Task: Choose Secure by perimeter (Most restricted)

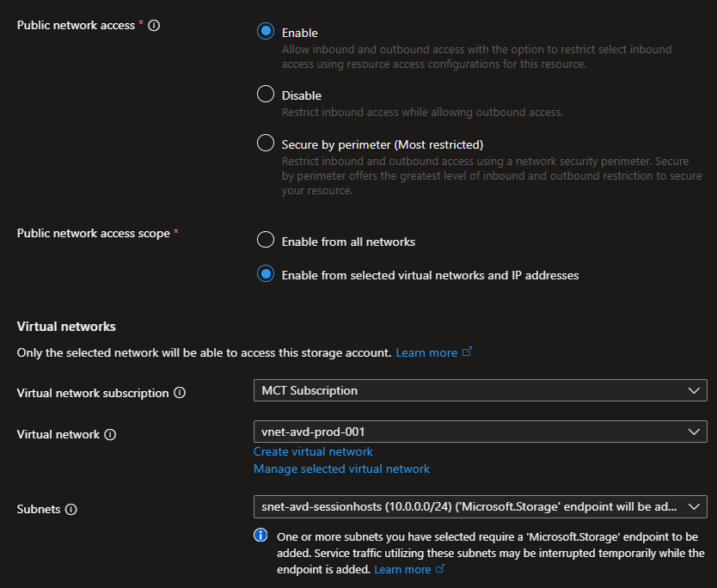Action: tap(266, 144)
